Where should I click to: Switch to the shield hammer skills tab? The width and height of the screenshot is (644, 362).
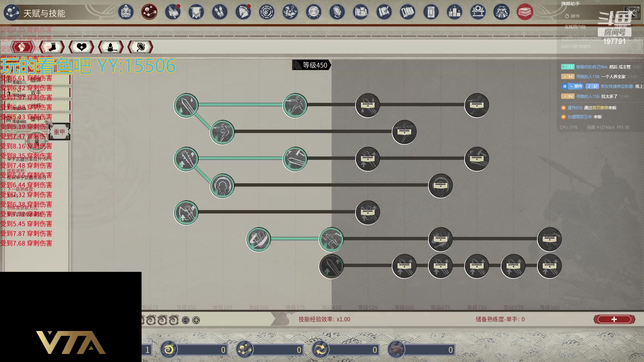point(141,47)
